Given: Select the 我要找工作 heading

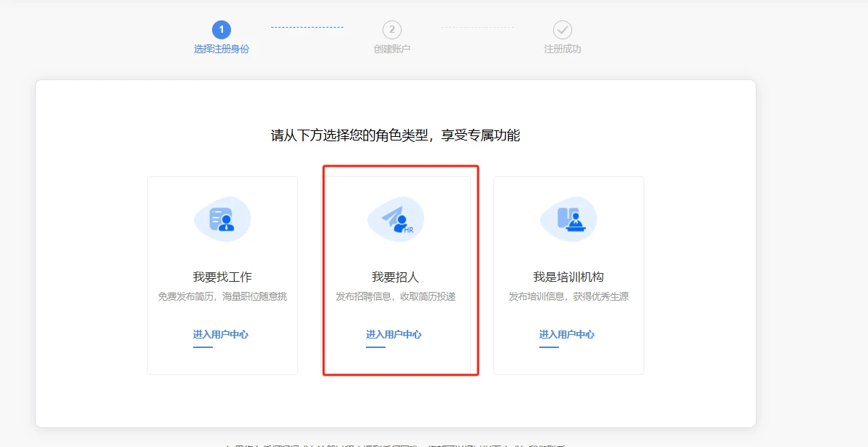Looking at the screenshot, I should coord(222,277).
